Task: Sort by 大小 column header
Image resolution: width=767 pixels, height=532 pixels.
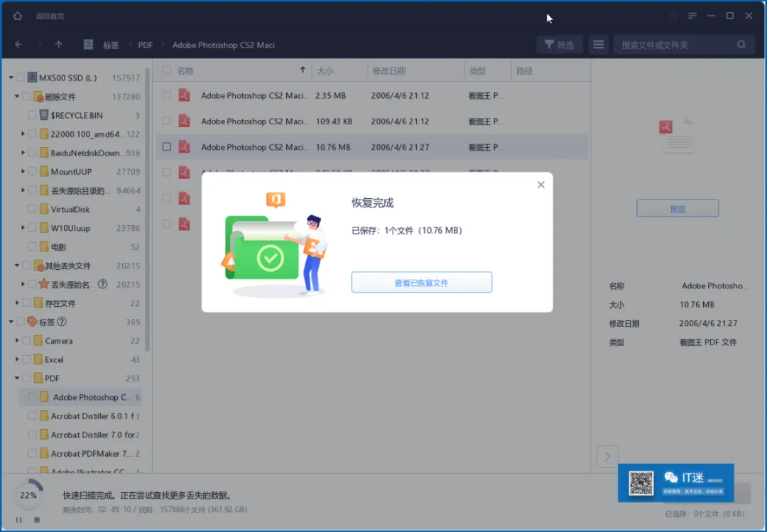Action: click(x=325, y=71)
